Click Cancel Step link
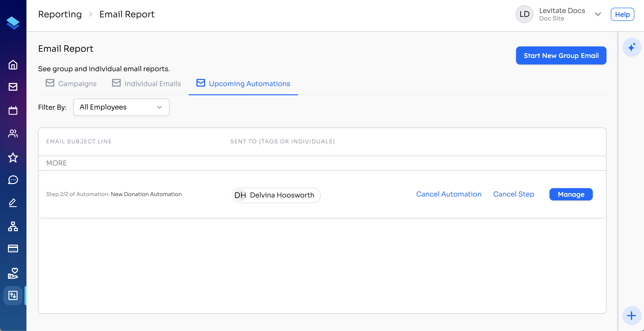Screen dimensions: 644x331 [513, 194]
